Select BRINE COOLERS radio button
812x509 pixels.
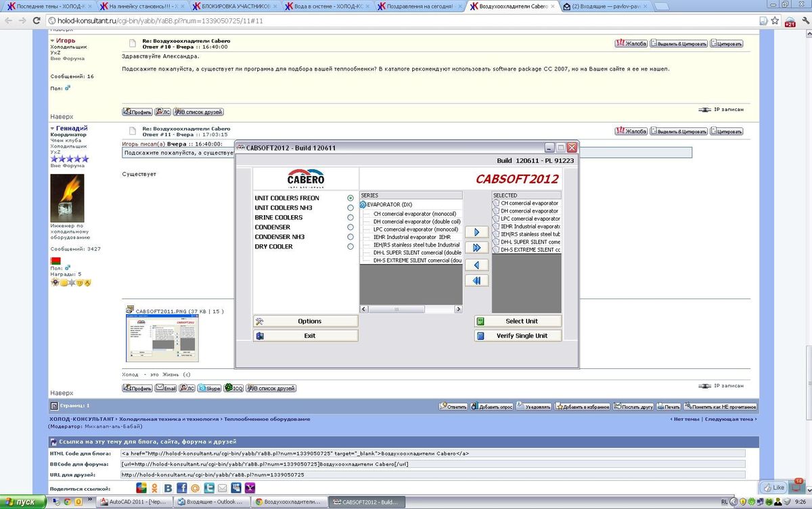pos(351,217)
